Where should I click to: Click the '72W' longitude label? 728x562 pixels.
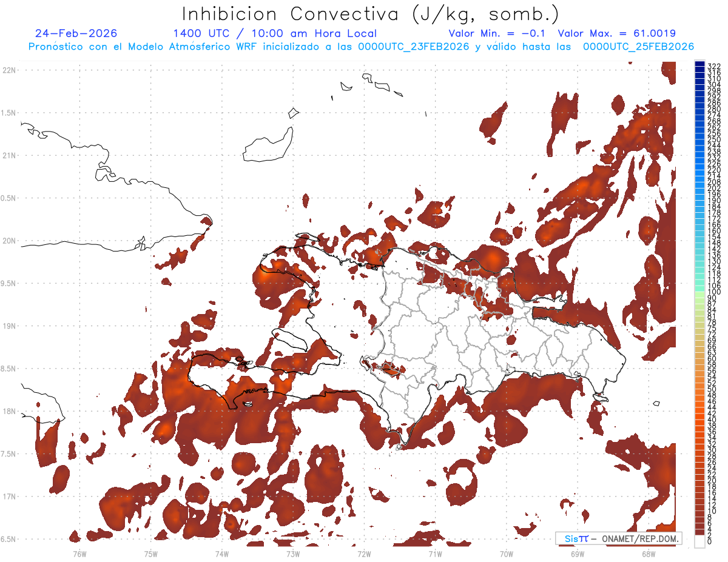pos(364,554)
